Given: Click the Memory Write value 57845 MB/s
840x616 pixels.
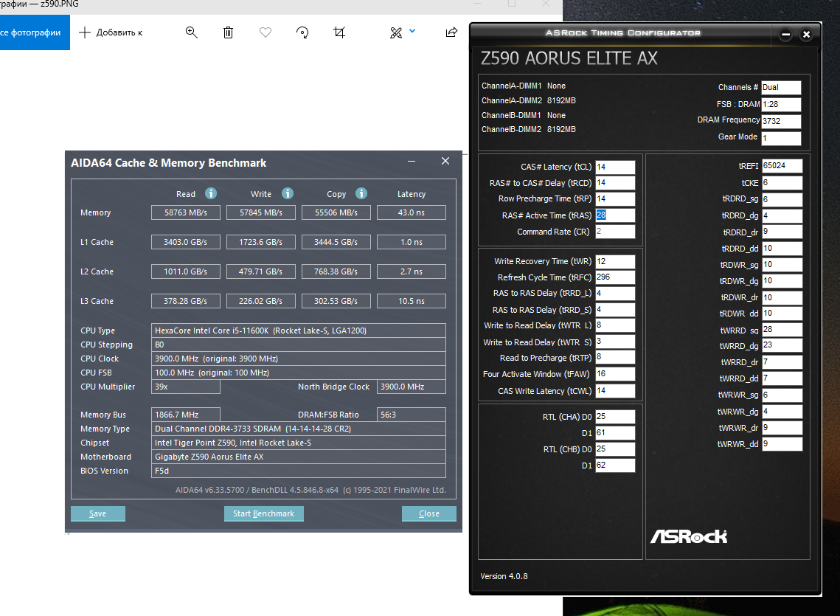Looking at the screenshot, I should click(x=261, y=213).
